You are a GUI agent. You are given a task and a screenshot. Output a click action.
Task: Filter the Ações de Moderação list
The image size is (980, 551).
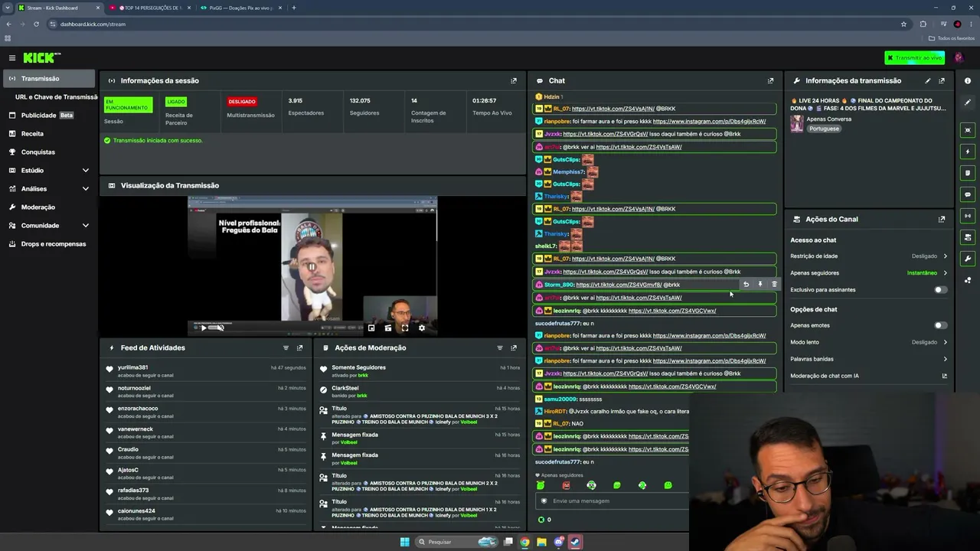[500, 347]
